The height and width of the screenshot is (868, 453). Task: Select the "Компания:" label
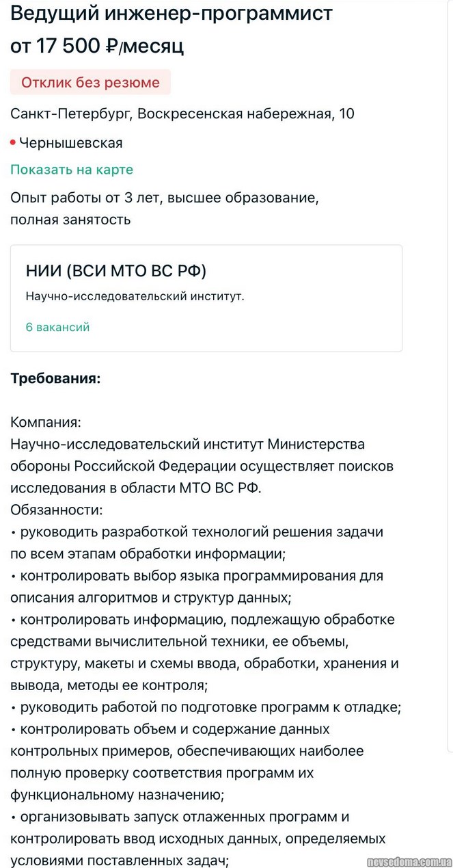pos(46,422)
